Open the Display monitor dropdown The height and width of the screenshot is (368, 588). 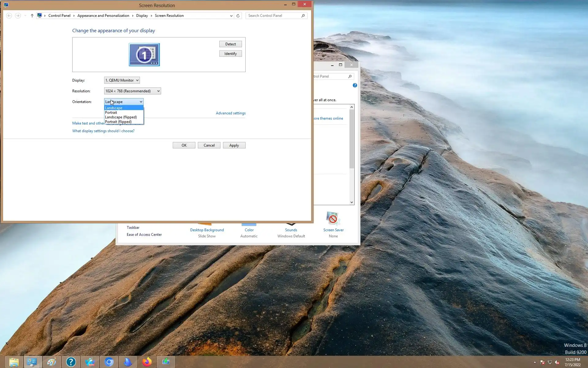[122, 80]
